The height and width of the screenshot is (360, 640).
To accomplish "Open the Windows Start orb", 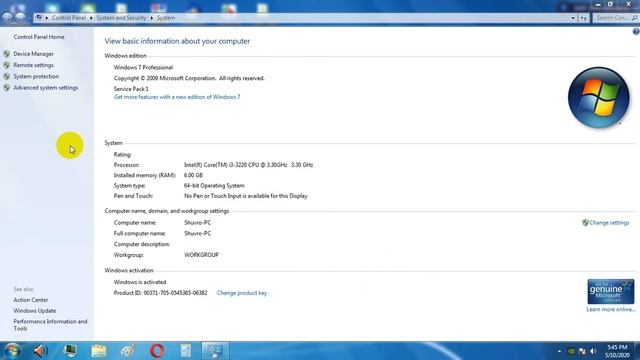I will (x=12, y=351).
